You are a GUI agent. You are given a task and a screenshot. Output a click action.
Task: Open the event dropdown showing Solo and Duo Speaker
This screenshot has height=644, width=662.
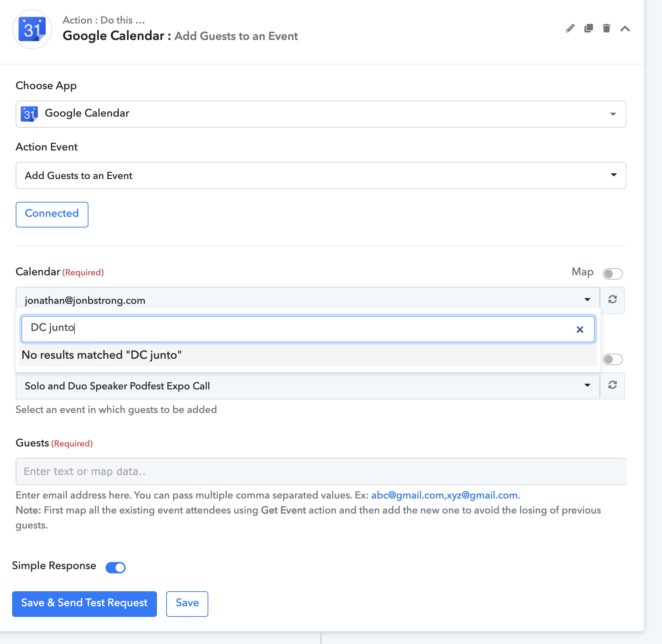pyautogui.click(x=307, y=386)
